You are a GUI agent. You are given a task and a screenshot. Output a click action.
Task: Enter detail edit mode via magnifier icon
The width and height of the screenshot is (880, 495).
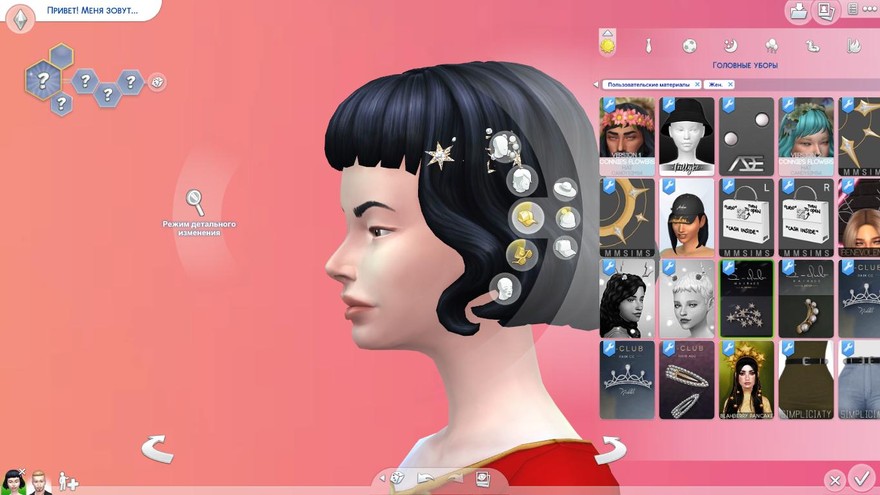pos(195,203)
